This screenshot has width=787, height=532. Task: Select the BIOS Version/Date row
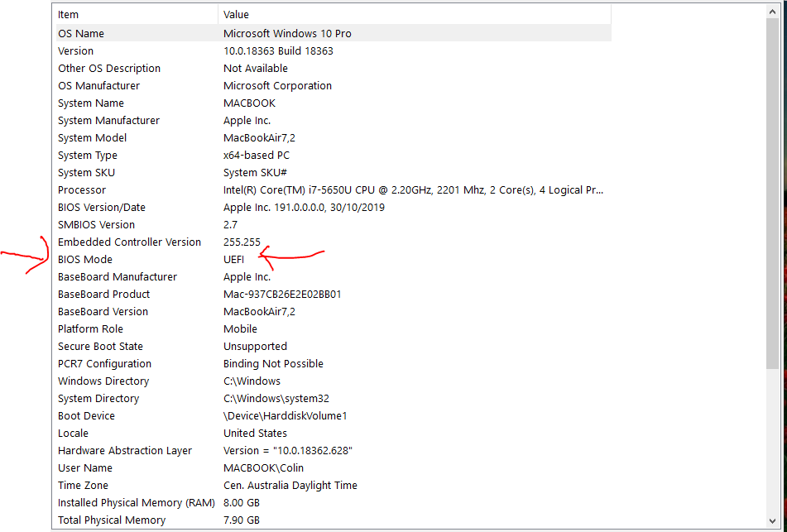[334, 208]
